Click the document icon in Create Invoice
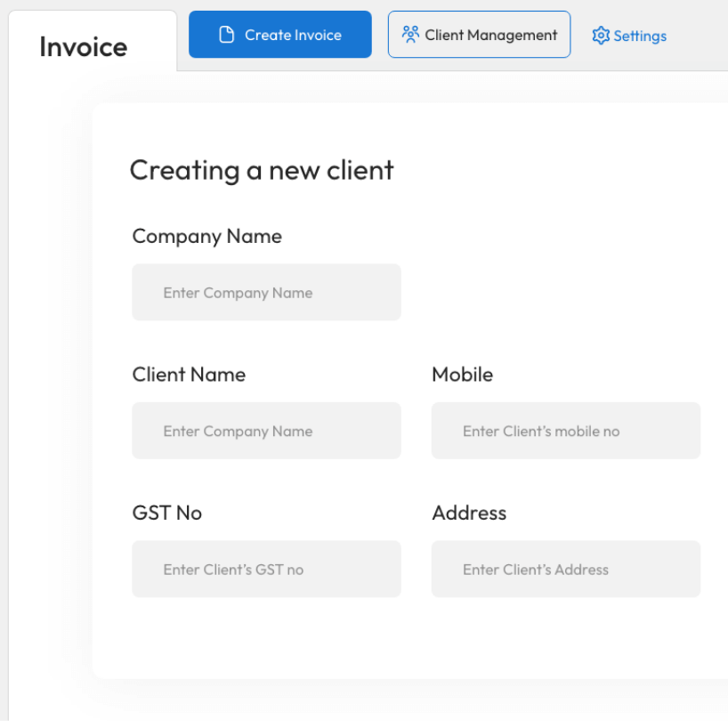This screenshot has width=728, height=728. point(227,35)
